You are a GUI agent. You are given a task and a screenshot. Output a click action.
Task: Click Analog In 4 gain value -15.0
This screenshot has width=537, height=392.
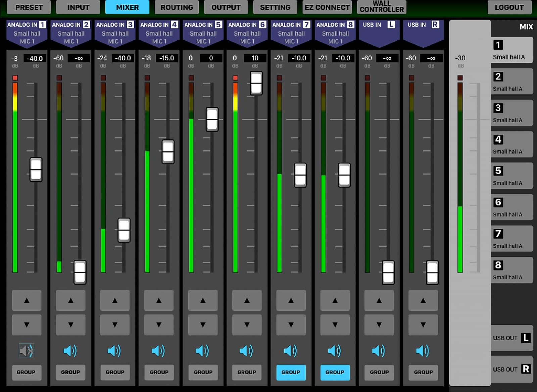click(x=167, y=58)
